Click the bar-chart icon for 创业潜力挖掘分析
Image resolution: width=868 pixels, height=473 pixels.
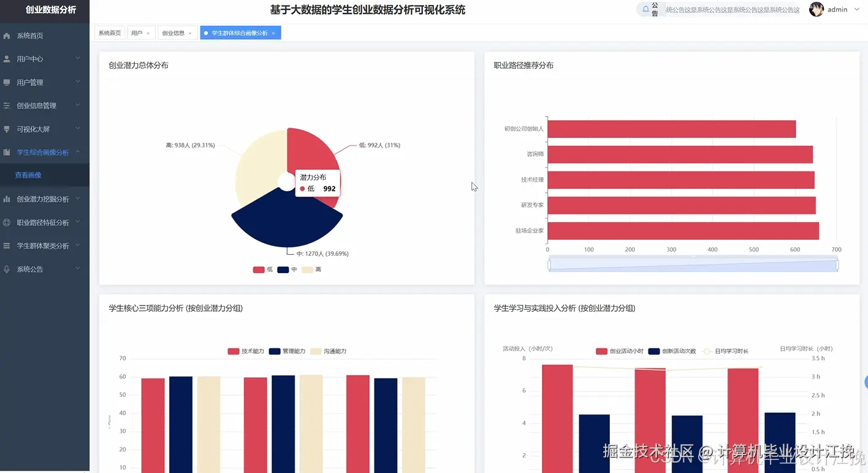(7, 199)
